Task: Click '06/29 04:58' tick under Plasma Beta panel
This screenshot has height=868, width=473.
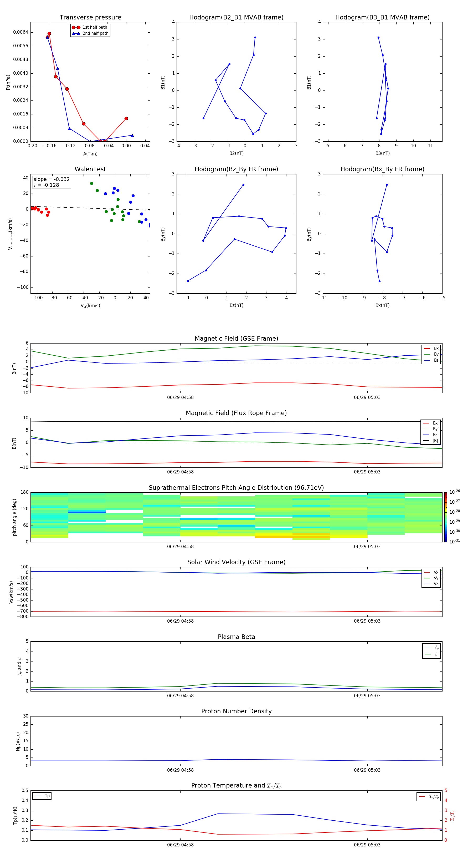Action: [181, 696]
